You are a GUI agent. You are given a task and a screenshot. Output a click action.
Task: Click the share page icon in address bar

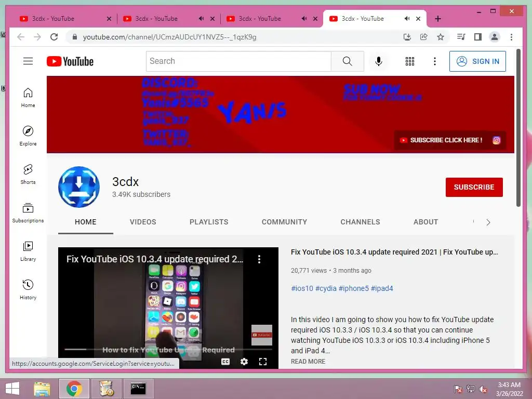click(424, 37)
